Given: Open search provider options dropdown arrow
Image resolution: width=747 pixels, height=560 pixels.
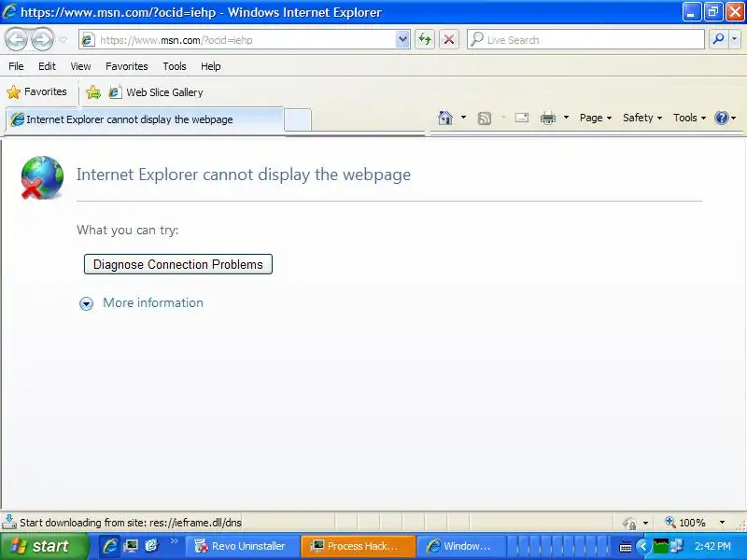Looking at the screenshot, I should click(735, 39).
